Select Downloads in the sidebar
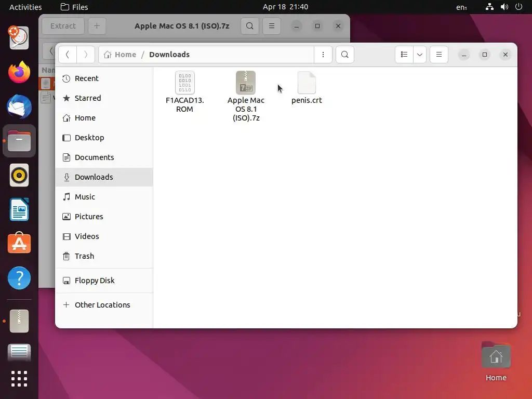This screenshot has width=532, height=399. point(104,177)
